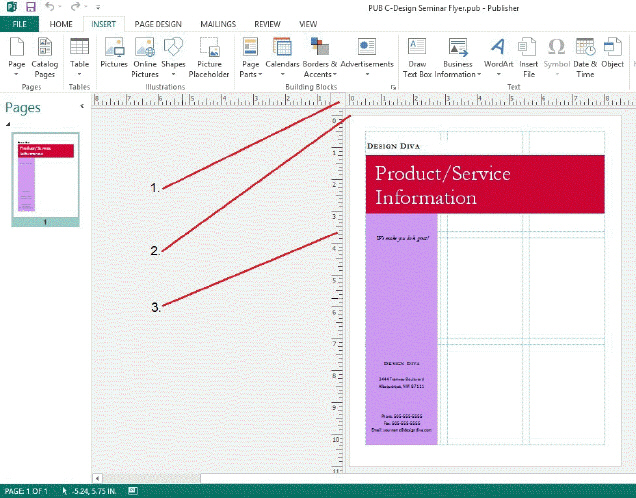Image resolution: width=636 pixels, height=498 pixels.
Task: Open Business Information menu
Action: click(x=458, y=58)
